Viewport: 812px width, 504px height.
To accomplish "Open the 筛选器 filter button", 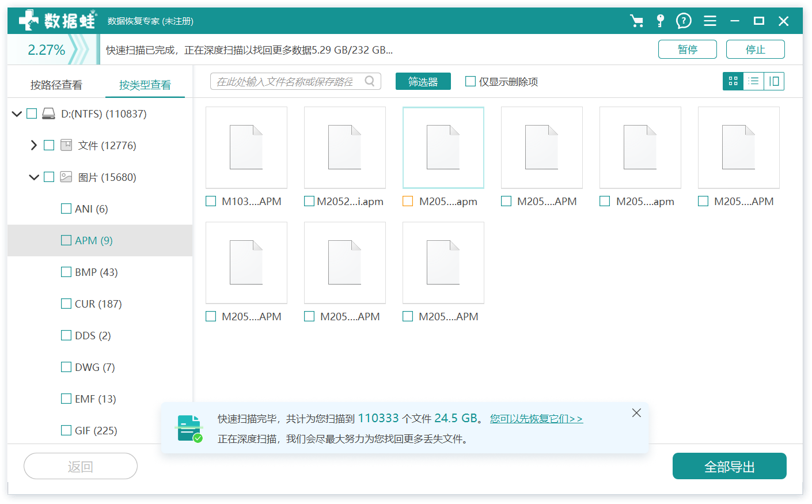I will point(423,81).
